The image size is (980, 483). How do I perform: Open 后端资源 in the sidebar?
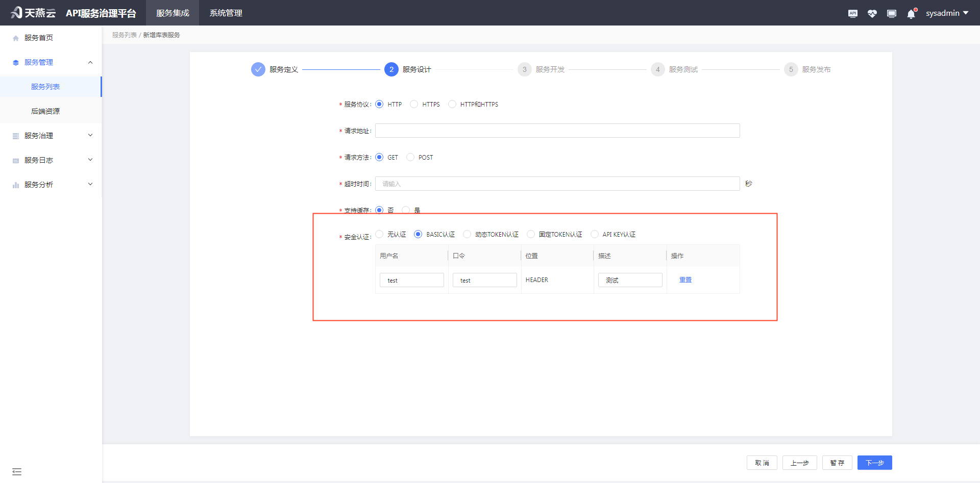pos(45,111)
